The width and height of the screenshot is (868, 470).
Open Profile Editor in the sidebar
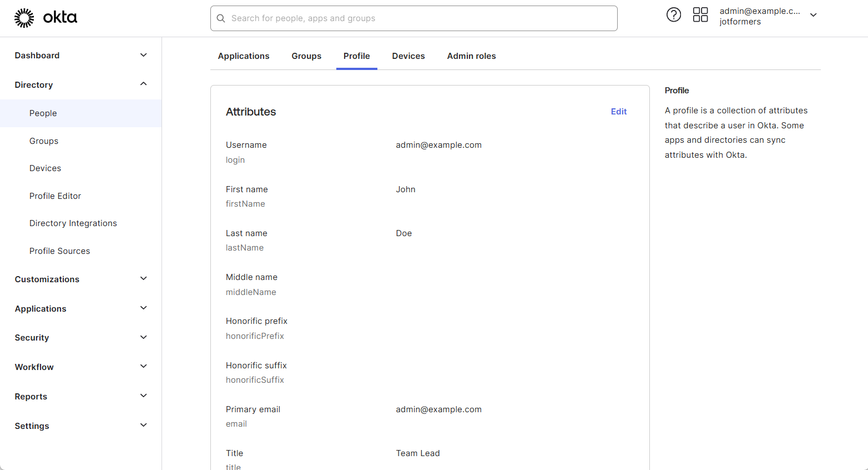[x=55, y=196]
